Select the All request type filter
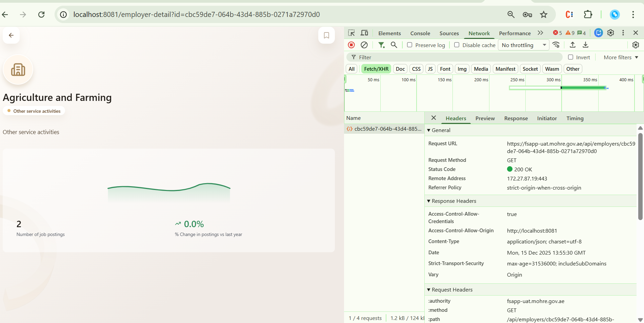Viewport: 644px width, 323px height. (351, 69)
